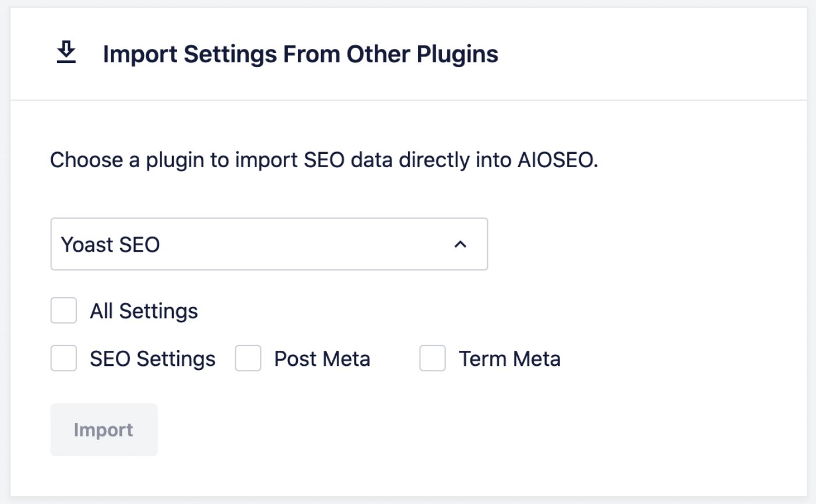Click the up-chevron in the plugin selector
This screenshot has width=816, height=504.
tap(460, 245)
